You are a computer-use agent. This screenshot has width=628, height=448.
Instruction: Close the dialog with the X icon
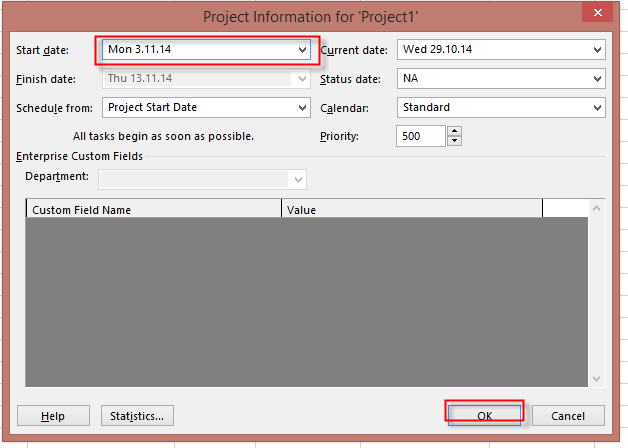(x=597, y=13)
